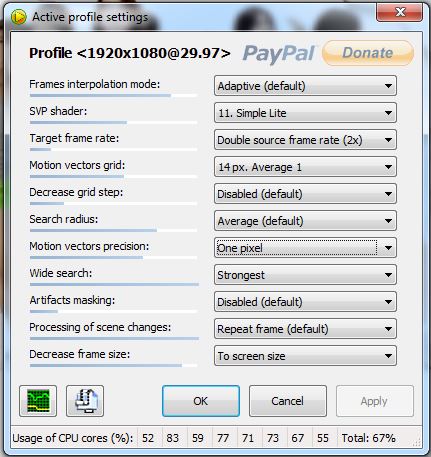Click the PayPal logo
This screenshot has height=457, width=431.
(x=279, y=53)
